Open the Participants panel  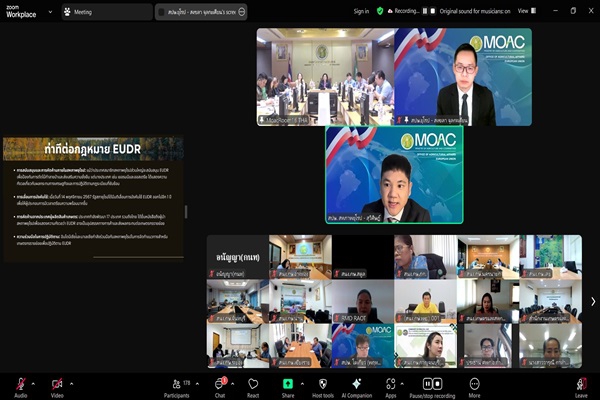coord(176,385)
